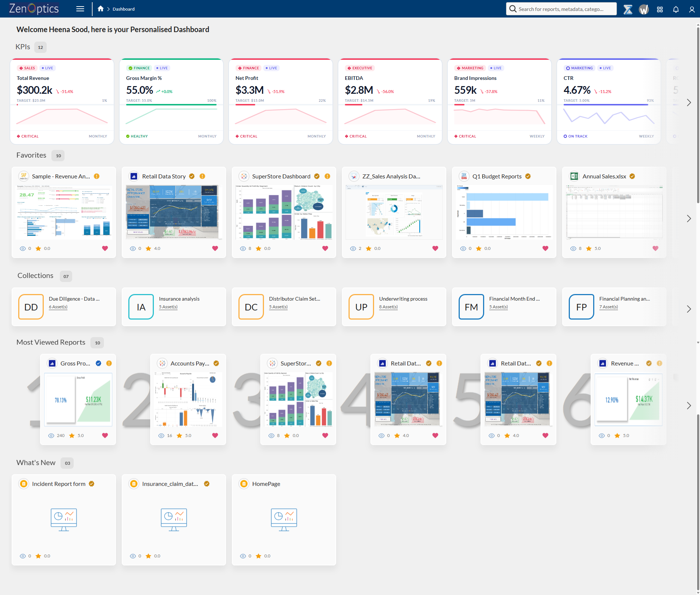Image resolution: width=700 pixels, height=595 pixels.
Task: Unfavorite Retail Data Story heart
Action: click(215, 248)
